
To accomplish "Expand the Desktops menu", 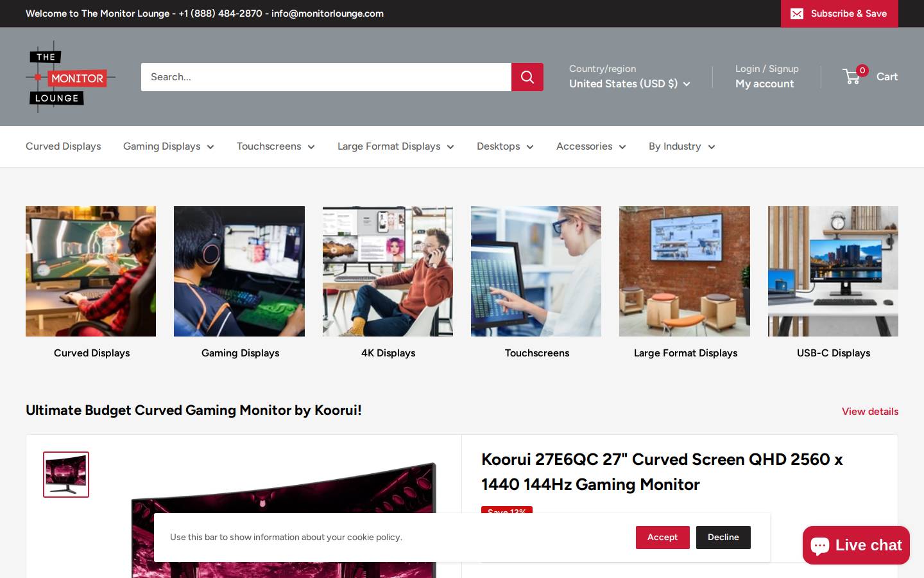I will point(505,146).
